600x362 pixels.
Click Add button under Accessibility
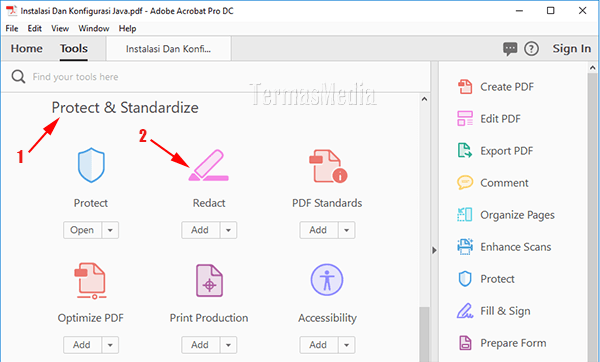319,345
